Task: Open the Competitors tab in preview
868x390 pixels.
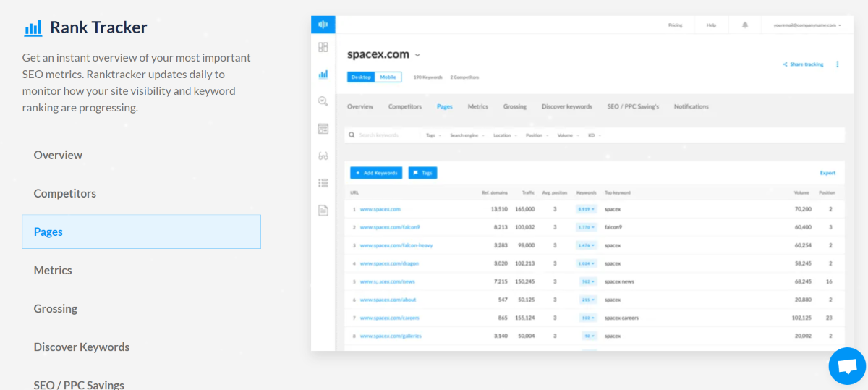Action: click(405, 106)
